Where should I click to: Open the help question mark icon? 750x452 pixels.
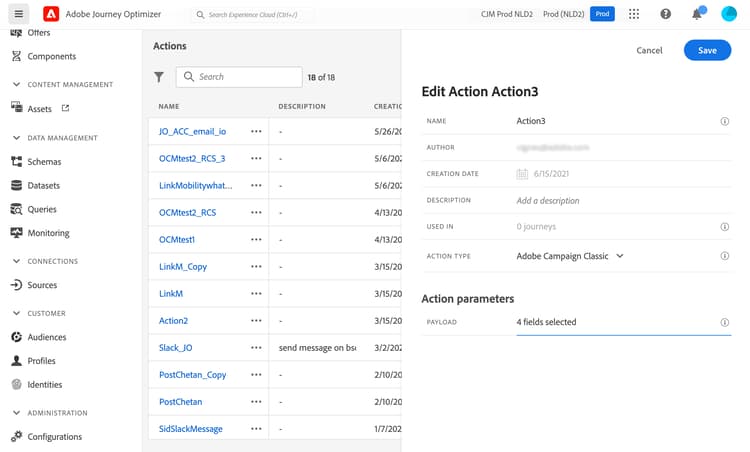[665, 14]
